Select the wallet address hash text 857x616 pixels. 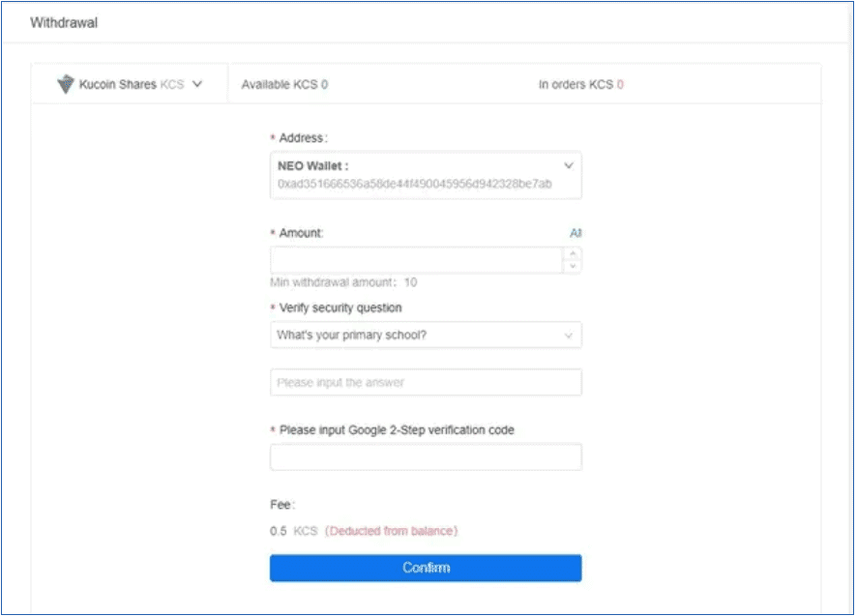[x=414, y=184]
